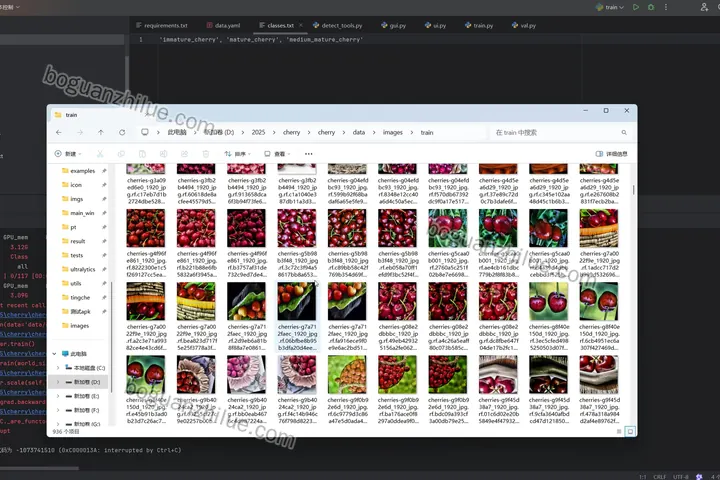Click data in the address breadcrumb
The image size is (720, 480).
pyautogui.click(x=359, y=132)
